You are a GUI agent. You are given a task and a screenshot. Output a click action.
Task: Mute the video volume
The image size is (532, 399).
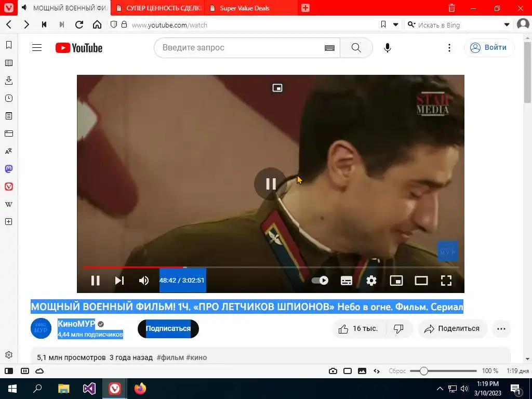click(144, 281)
